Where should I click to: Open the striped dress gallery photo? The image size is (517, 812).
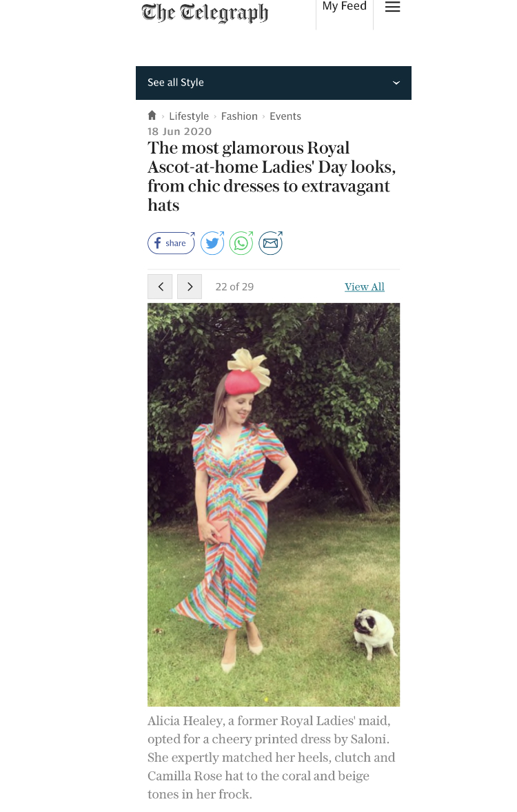[x=274, y=504]
